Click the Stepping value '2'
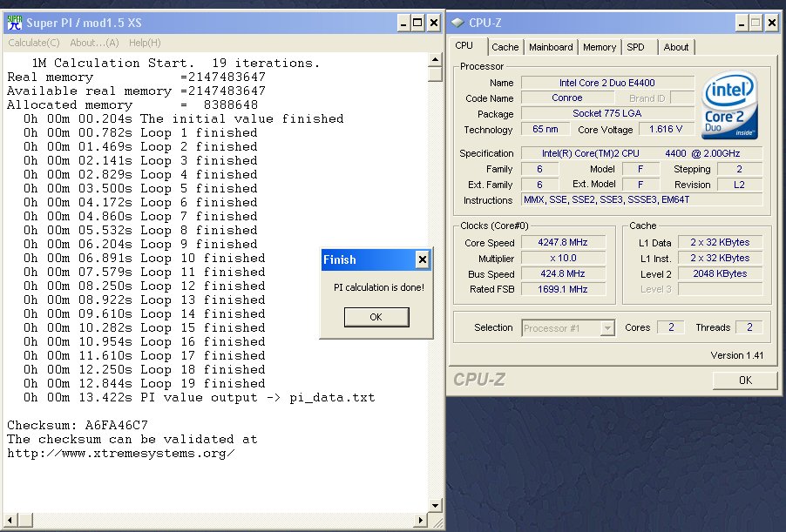 click(x=740, y=169)
